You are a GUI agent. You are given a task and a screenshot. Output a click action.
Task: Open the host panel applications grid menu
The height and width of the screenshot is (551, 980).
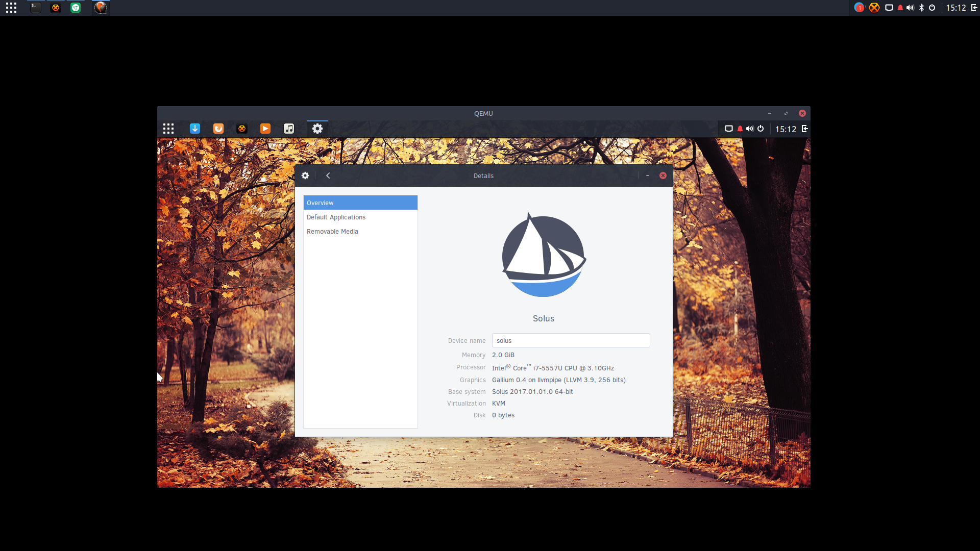tap(11, 8)
